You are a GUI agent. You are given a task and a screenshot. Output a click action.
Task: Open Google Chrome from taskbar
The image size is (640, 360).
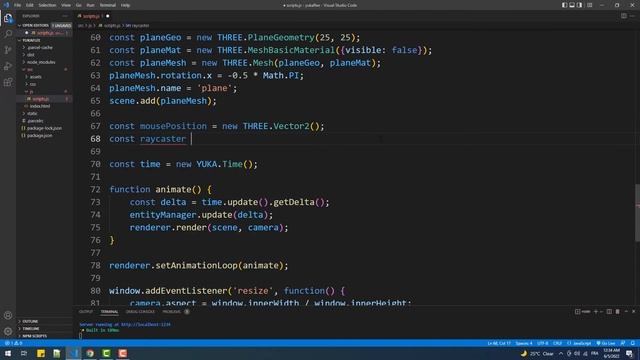pyautogui.click(x=90, y=353)
